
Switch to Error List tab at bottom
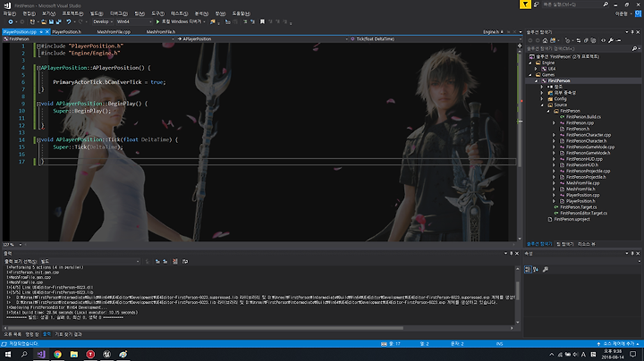(x=13, y=334)
